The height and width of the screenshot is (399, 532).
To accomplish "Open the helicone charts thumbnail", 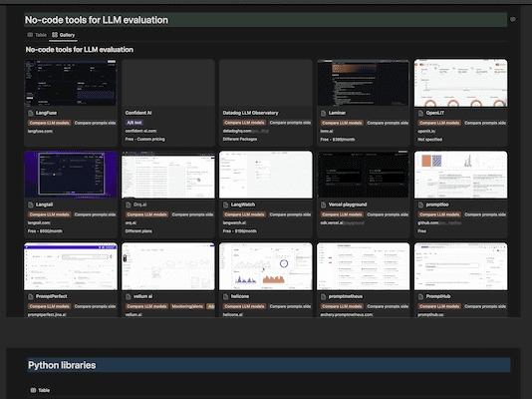I will pos(266,266).
